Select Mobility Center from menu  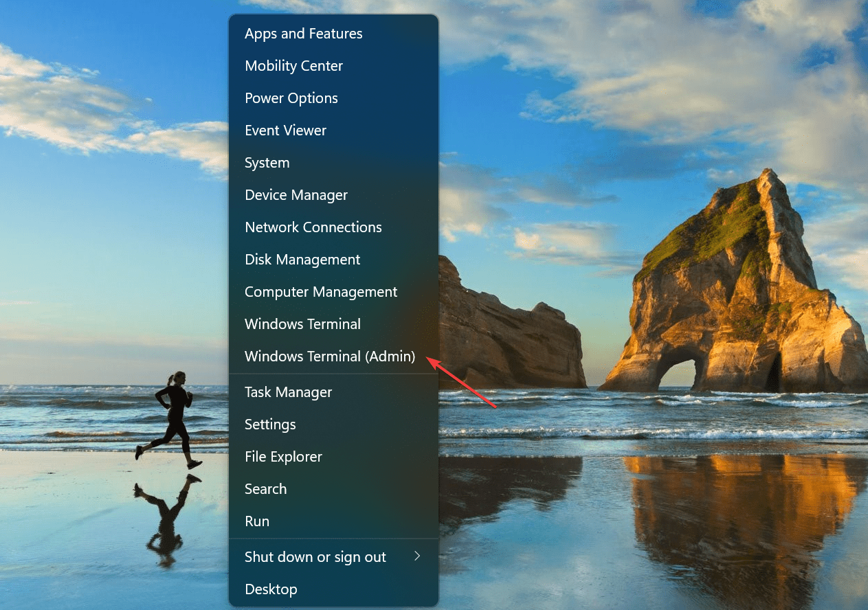coord(333,66)
